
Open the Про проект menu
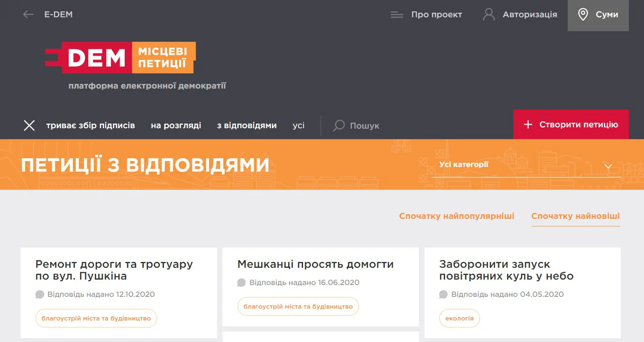[437, 14]
